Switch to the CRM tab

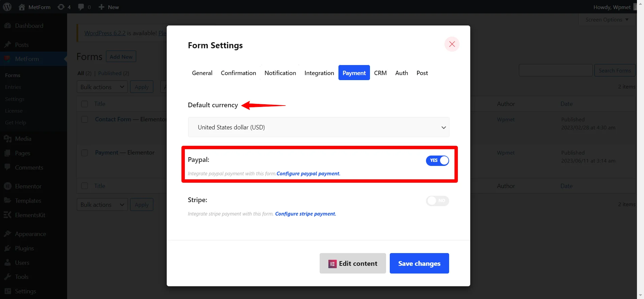pos(380,73)
